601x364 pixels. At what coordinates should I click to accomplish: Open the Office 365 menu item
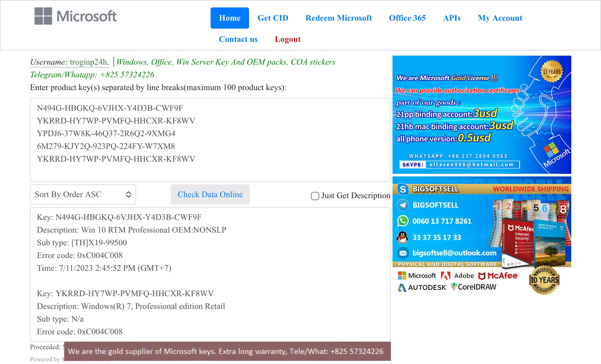point(407,18)
